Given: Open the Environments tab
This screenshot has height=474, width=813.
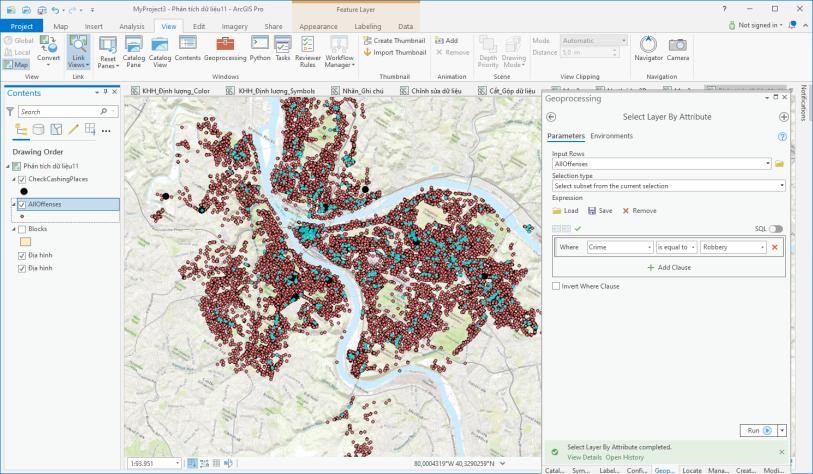Looking at the screenshot, I should coord(611,136).
